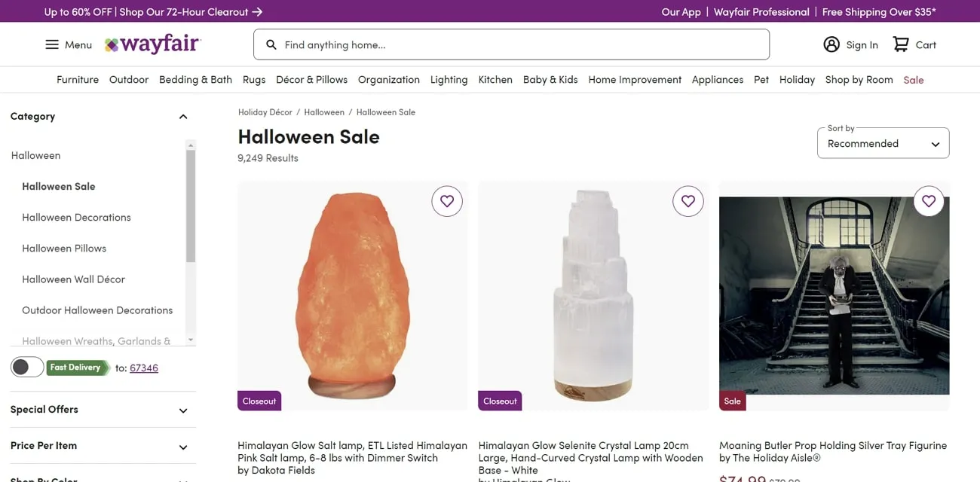
Task: Open the Sort by Recommended dropdown
Action: [x=883, y=143]
